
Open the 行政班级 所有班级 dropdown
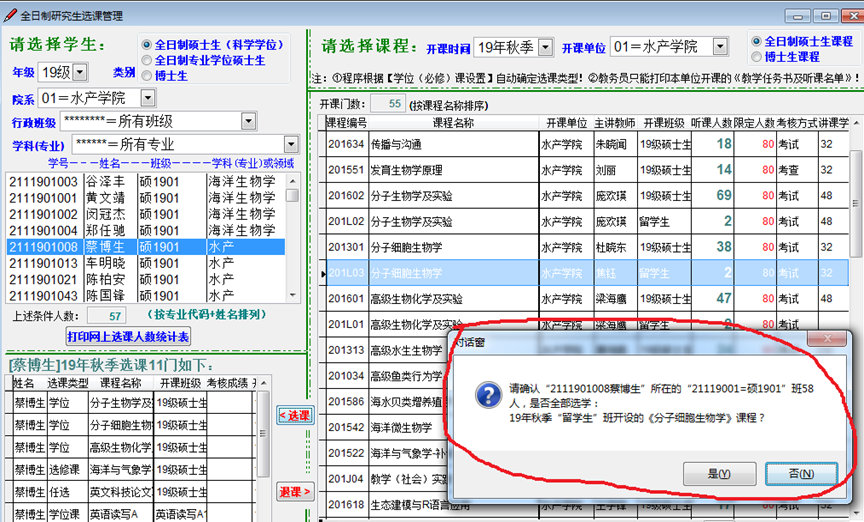(248, 121)
